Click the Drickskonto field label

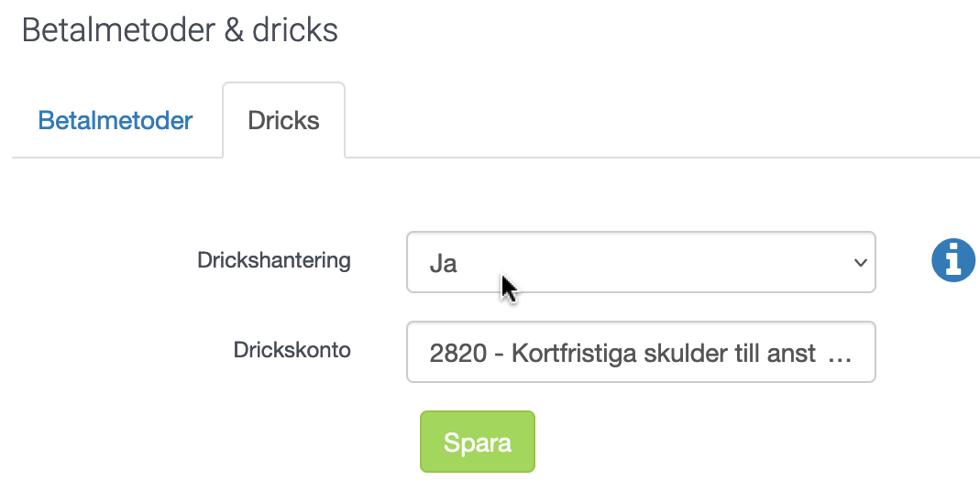[x=292, y=350]
